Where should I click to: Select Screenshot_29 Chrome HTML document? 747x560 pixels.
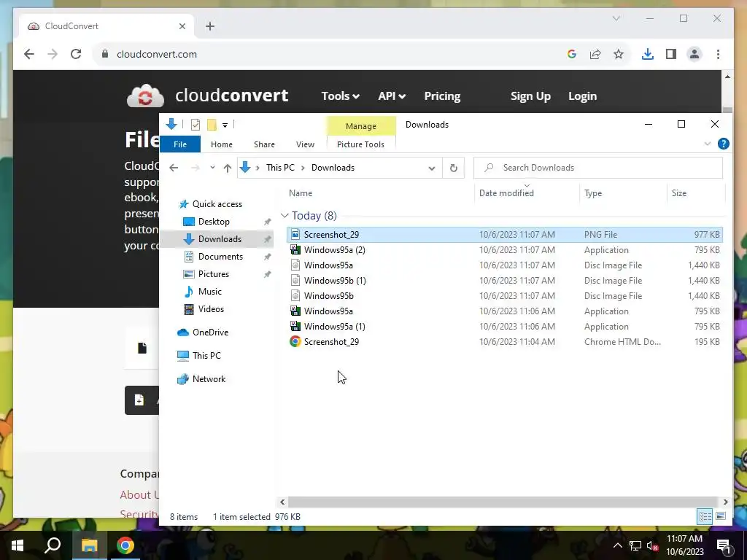click(505, 341)
